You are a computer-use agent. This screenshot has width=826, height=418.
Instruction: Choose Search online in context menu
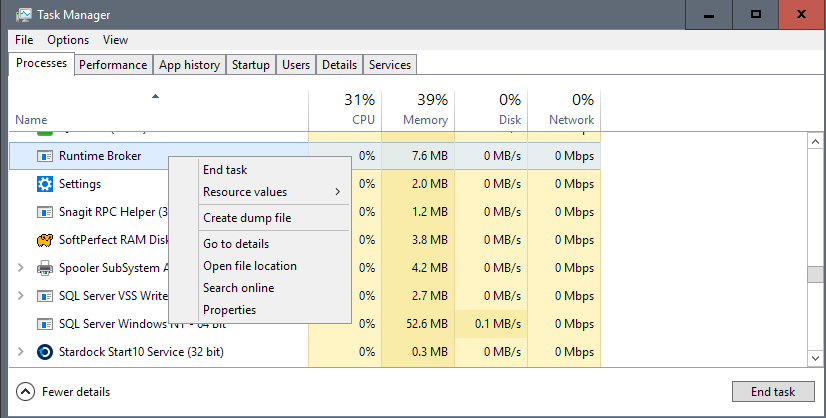click(x=274, y=288)
